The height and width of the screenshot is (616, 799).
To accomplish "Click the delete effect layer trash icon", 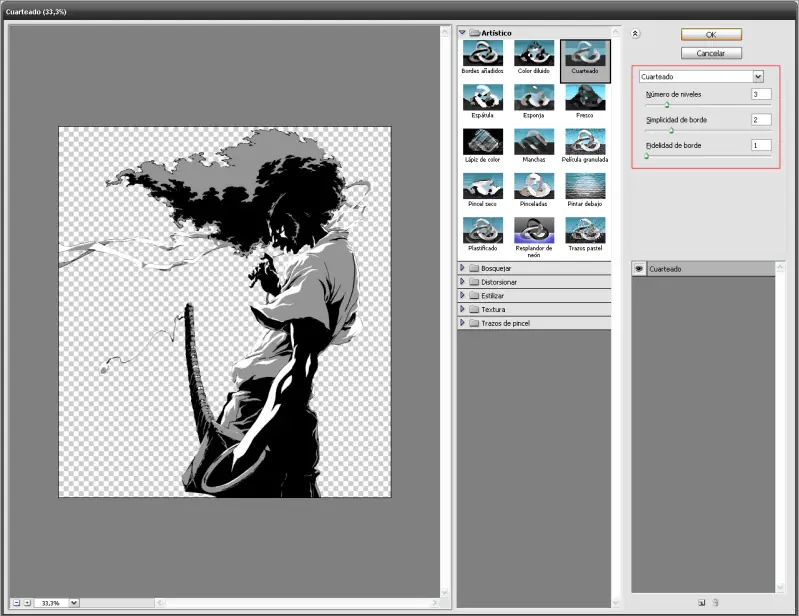I will 715,603.
